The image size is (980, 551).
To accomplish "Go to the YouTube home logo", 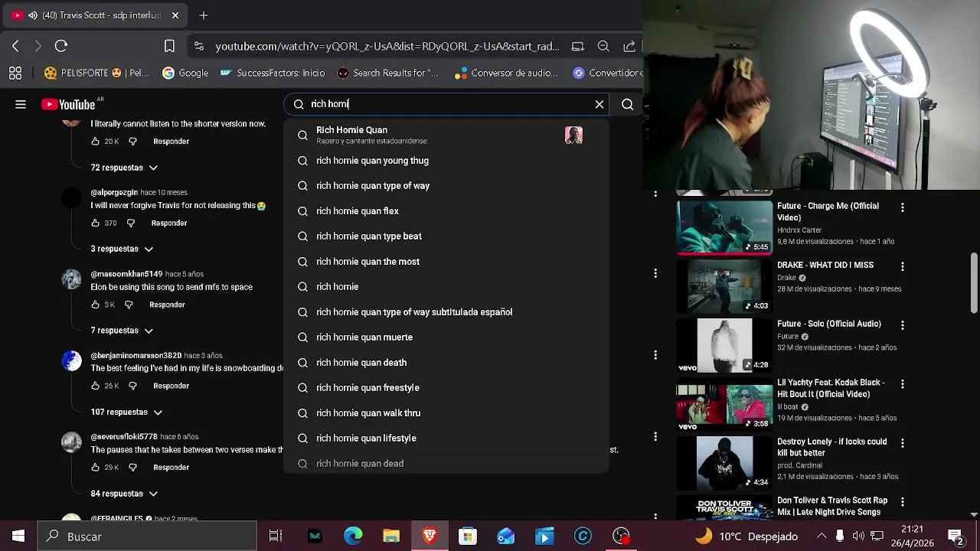I will (x=68, y=105).
